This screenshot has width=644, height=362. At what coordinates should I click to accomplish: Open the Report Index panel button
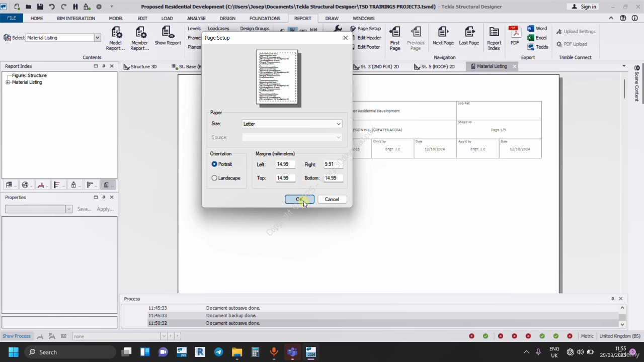[x=494, y=38]
